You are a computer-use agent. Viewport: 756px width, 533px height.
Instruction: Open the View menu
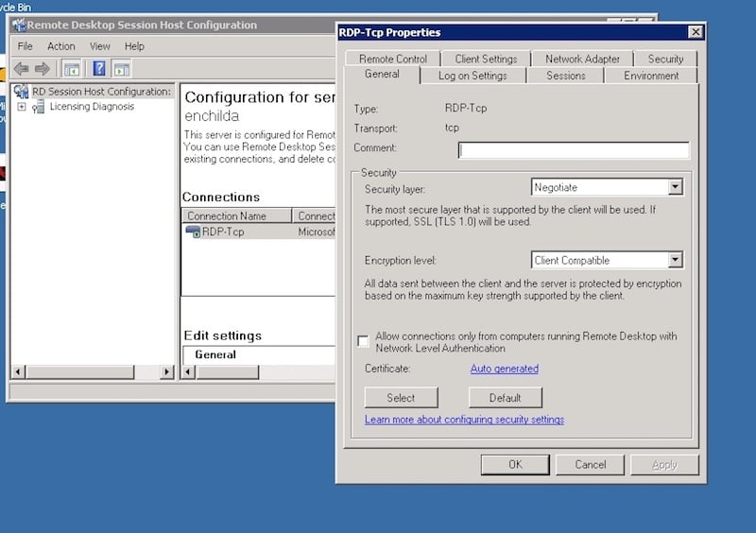pos(100,46)
